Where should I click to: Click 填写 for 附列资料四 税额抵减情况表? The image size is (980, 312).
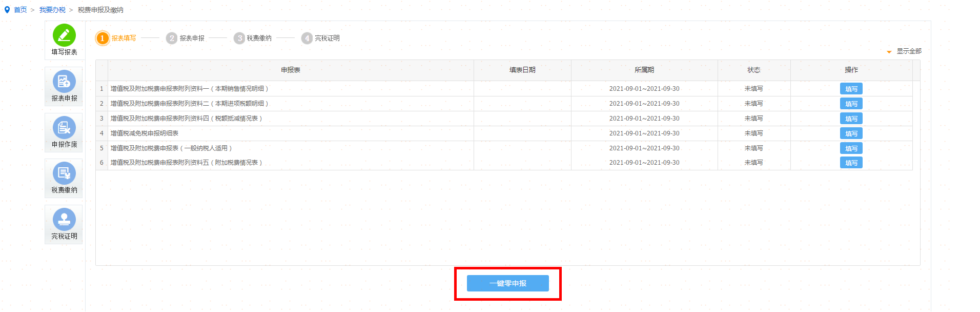tap(851, 119)
